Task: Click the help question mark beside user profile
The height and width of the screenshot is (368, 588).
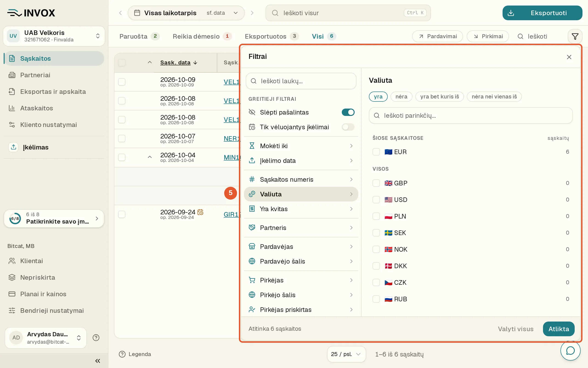Action: [96, 338]
